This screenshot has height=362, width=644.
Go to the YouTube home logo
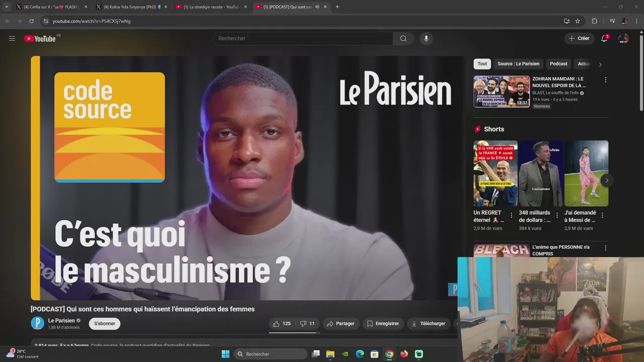[x=40, y=39]
